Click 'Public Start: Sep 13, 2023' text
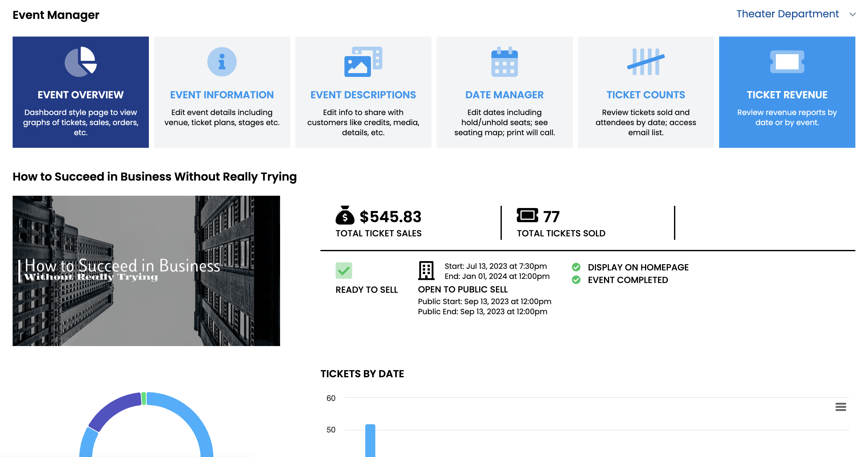This screenshot has width=868, height=457. [x=484, y=301]
